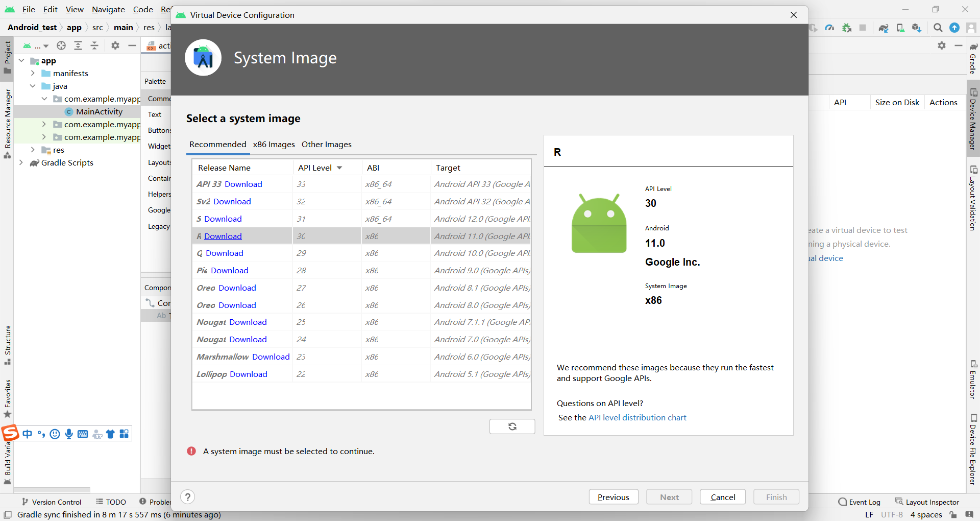
Task: Open Layout Validation side tab
Action: (973, 198)
